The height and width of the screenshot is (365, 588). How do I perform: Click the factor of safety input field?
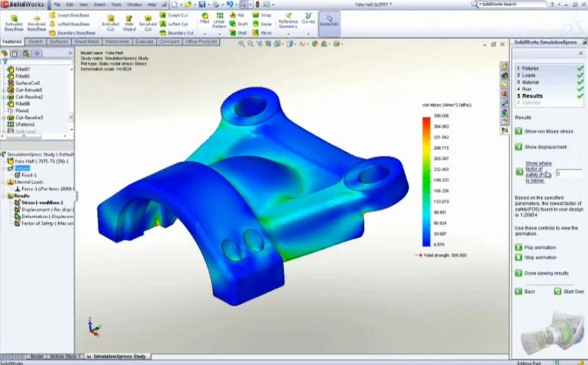tap(568, 173)
